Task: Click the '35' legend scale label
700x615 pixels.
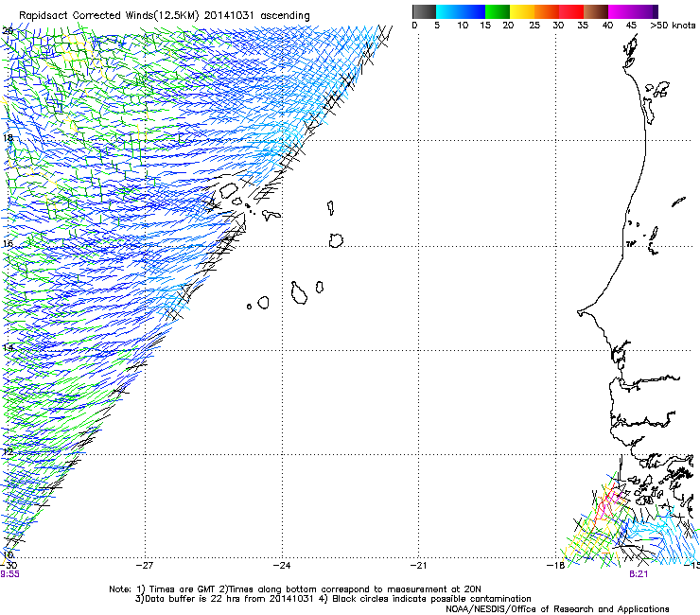Action: tap(583, 26)
